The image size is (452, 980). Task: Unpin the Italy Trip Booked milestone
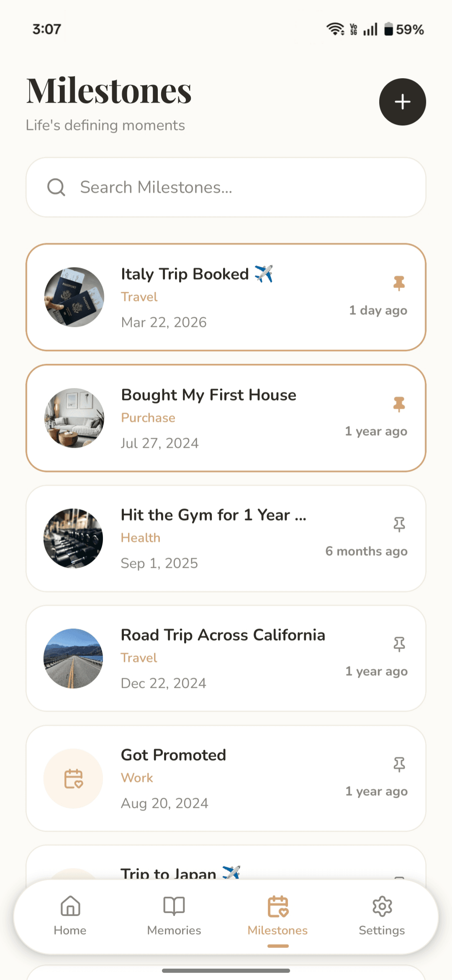[x=399, y=283]
